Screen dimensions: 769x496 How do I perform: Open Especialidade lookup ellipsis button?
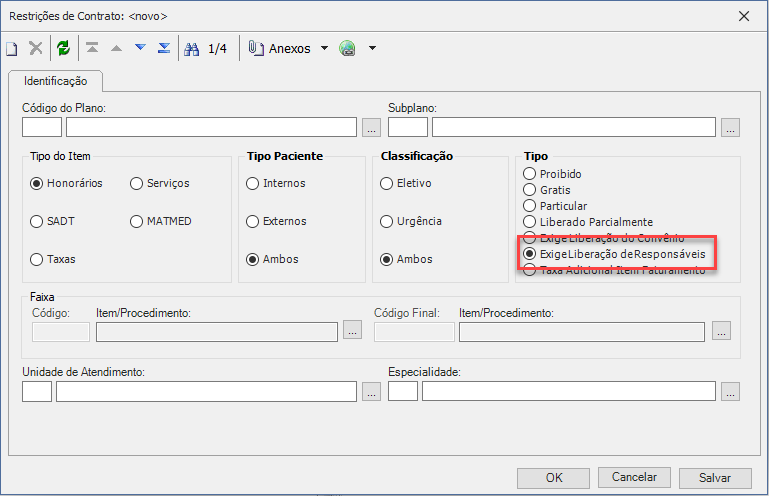coord(730,392)
